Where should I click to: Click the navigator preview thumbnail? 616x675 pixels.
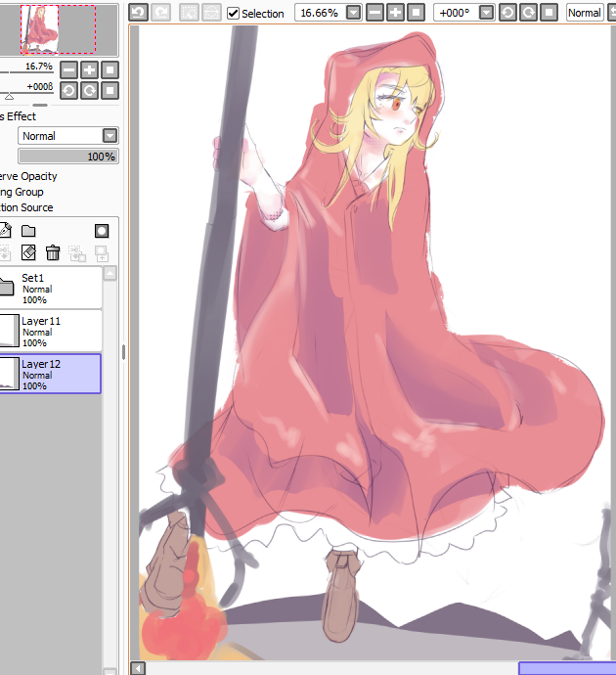[x=59, y=29]
